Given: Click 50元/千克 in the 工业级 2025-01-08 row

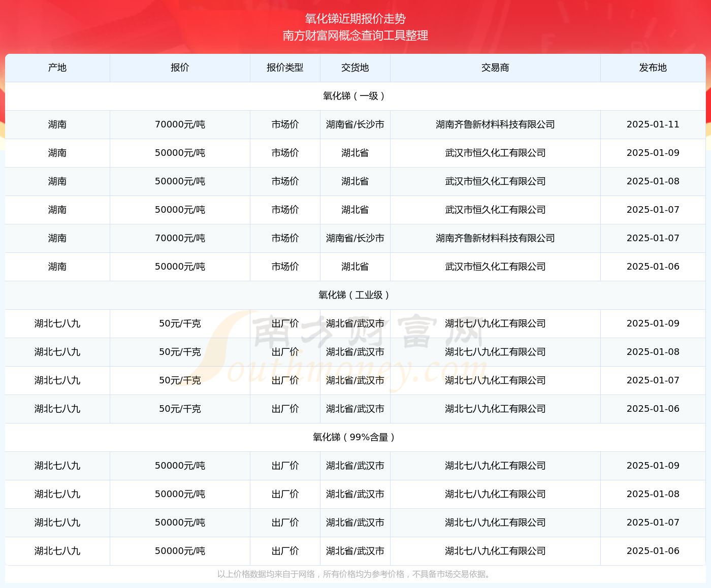Looking at the screenshot, I should tap(180, 352).
